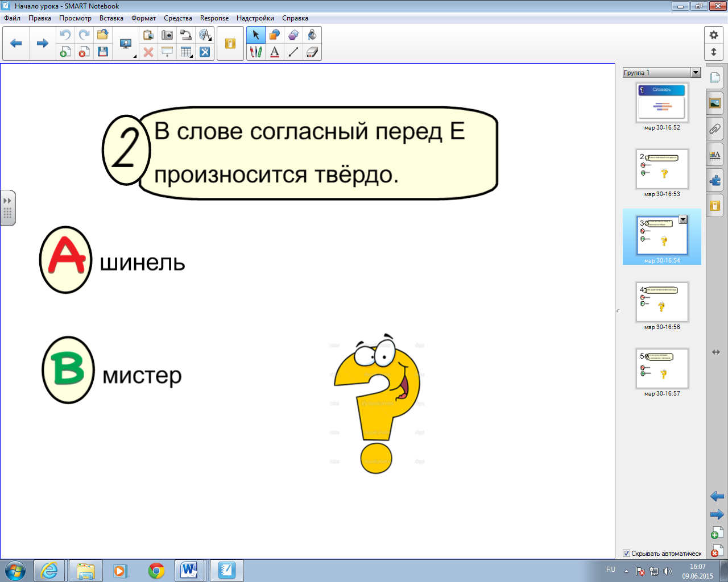Open Google Chrome from the taskbar
The image size is (728, 582).
[x=156, y=570]
